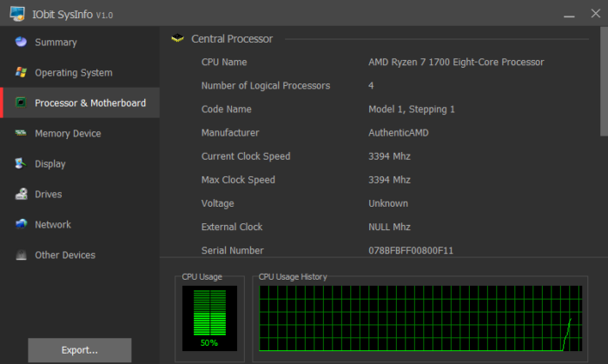608x364 pixels.
Task: Click the External Clock label
Action: pyautogui.click(x=232, y=227)
